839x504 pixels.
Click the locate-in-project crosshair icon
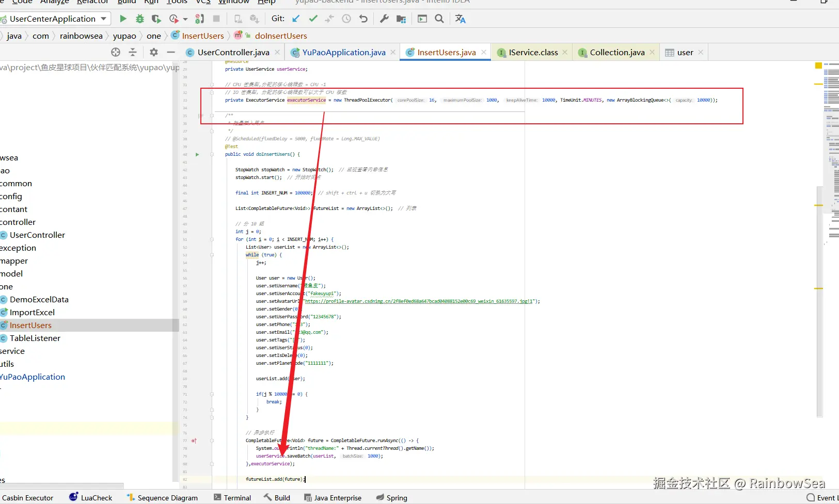click(116, 52)
